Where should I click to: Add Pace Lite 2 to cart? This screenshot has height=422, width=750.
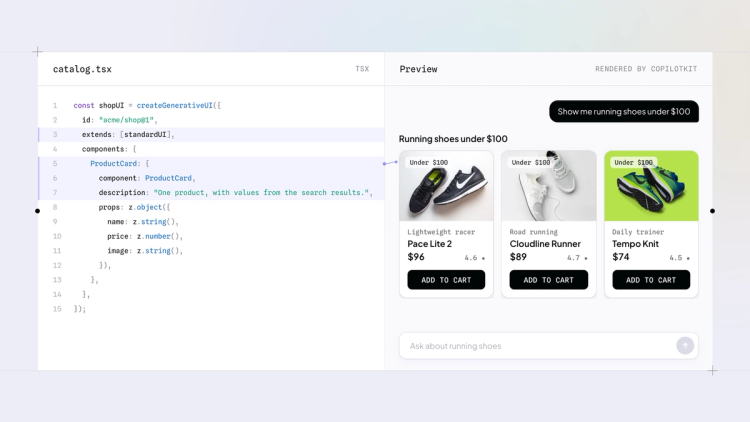pos(446,280)
